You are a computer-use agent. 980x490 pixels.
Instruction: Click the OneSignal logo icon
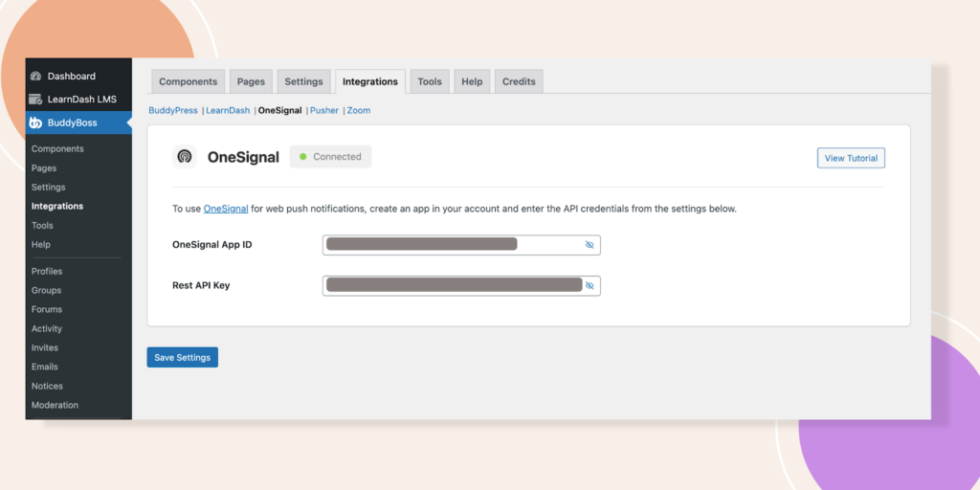185,157
